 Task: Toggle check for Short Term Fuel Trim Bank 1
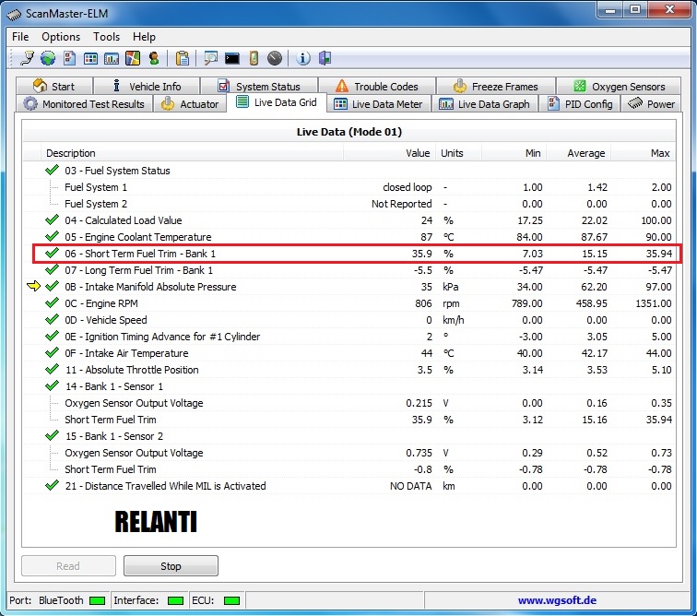click(x=53, y=254)
